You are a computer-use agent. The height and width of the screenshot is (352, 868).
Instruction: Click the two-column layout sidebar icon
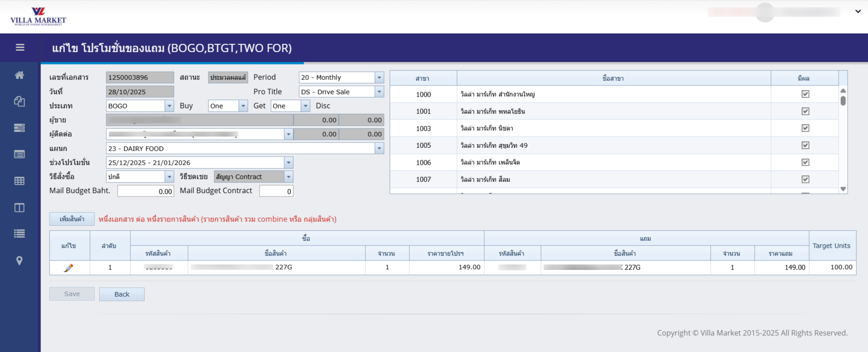click(x=20, y=208)
